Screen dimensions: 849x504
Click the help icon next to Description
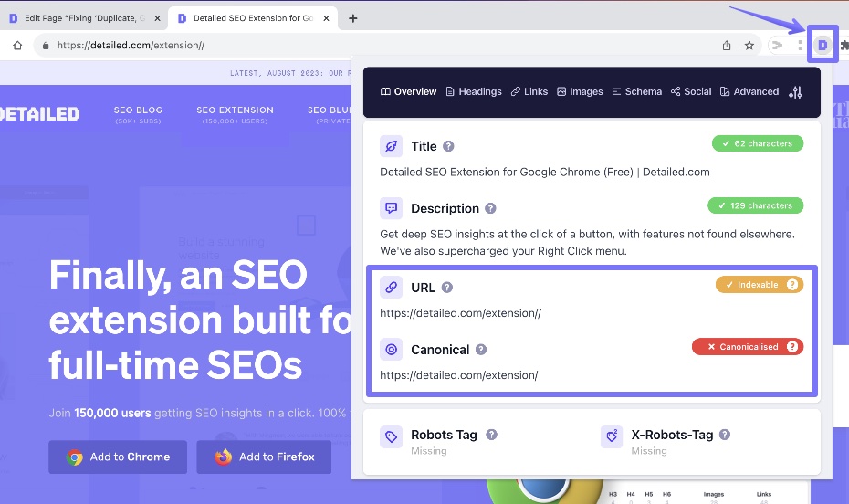click(490, 208)
